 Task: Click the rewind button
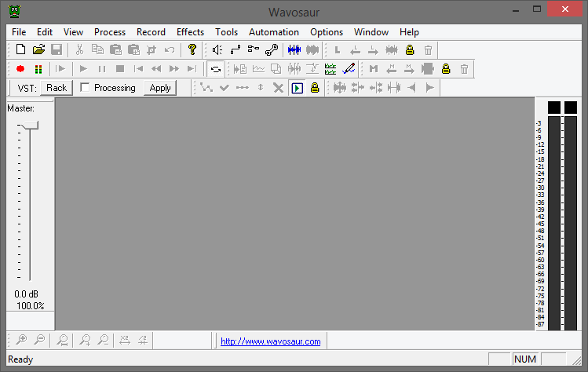156,68
